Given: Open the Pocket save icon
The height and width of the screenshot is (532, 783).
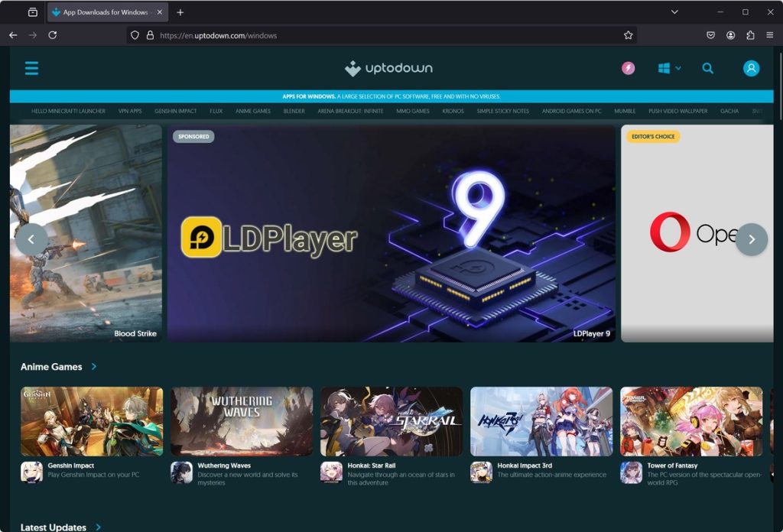Looking at the screenshot, I should click(710, 35).
